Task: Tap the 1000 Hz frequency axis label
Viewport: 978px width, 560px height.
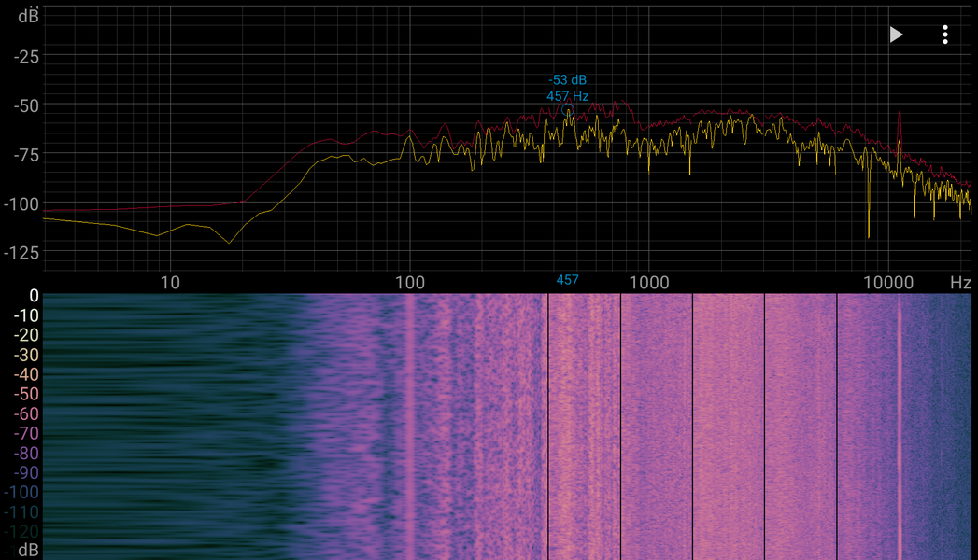Action: tap(648, 283)
